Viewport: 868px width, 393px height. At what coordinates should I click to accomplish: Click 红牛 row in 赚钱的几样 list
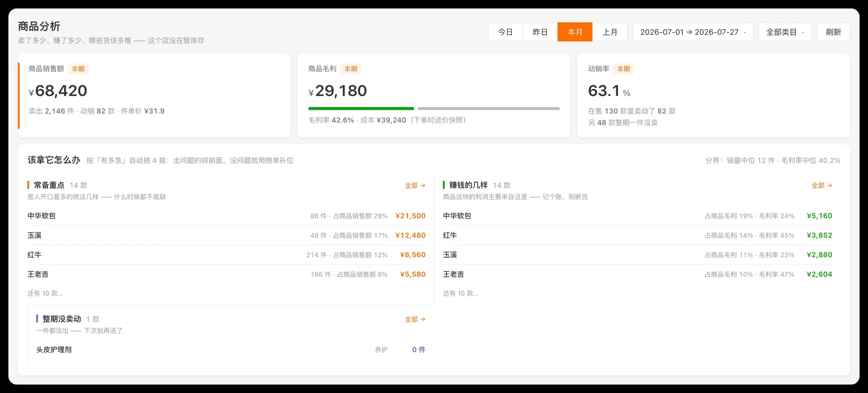[x=638, y=236]
